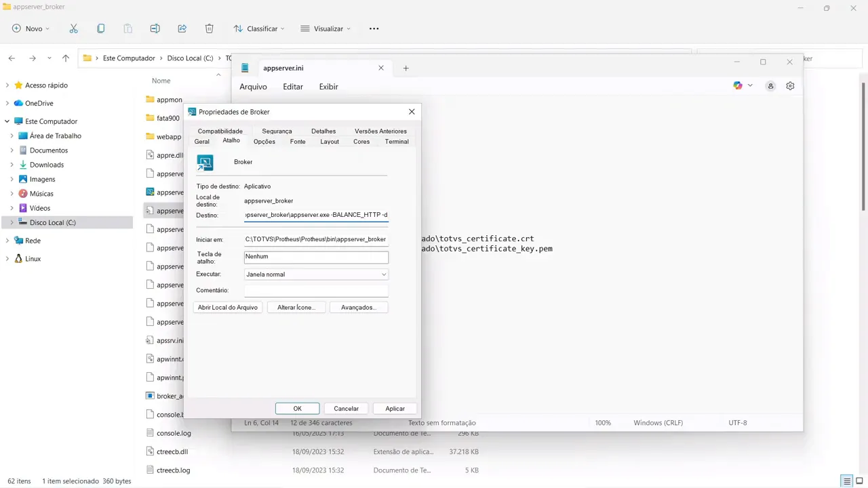Switch to the Seguranca tab

[277, 131]
